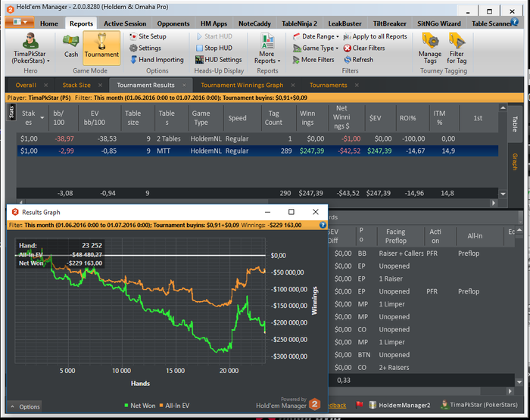Open the Feedback link

[x=337, y=406]
